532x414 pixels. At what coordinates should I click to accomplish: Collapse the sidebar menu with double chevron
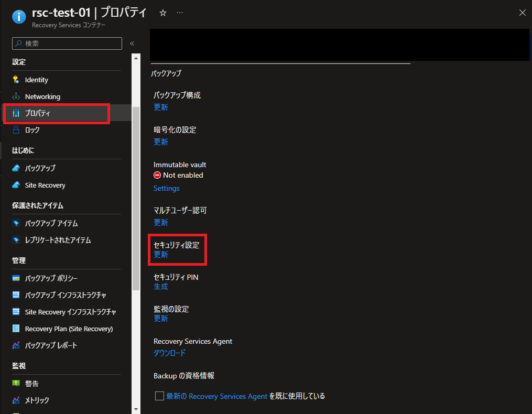click(x=132, y=43)
